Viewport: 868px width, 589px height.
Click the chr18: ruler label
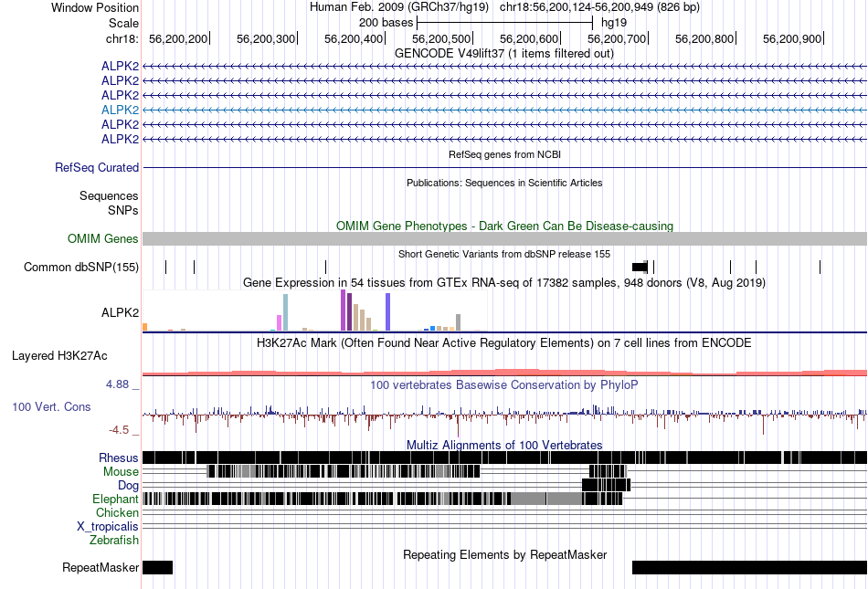122,38
